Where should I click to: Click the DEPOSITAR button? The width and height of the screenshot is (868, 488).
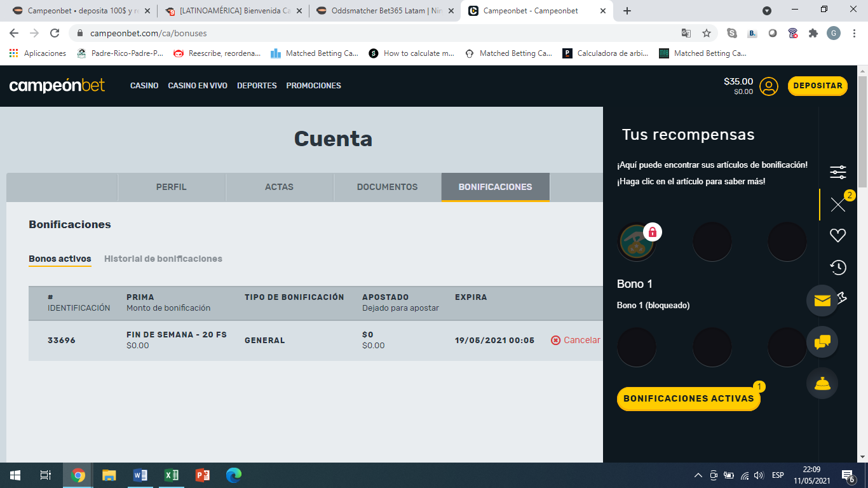click(x=818, y=86)
